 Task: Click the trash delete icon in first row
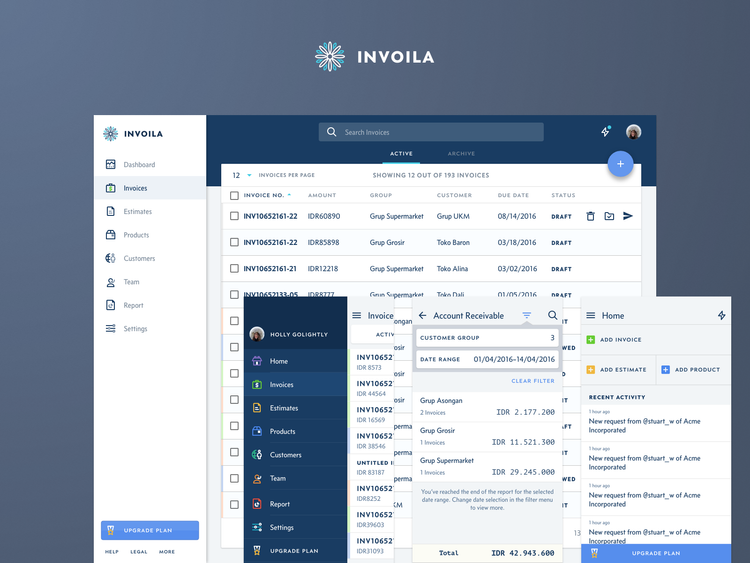pyautogui.click(x=590, y=216)
